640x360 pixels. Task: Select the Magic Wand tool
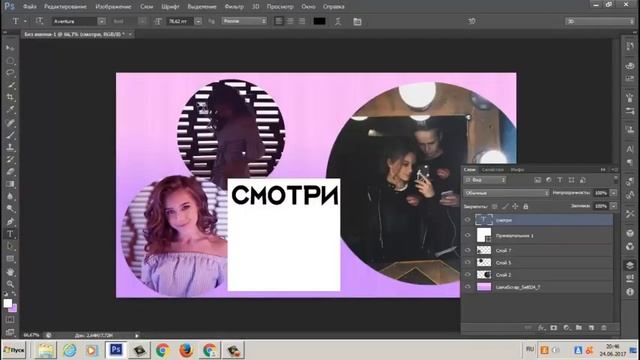click(x=10, y=85)
